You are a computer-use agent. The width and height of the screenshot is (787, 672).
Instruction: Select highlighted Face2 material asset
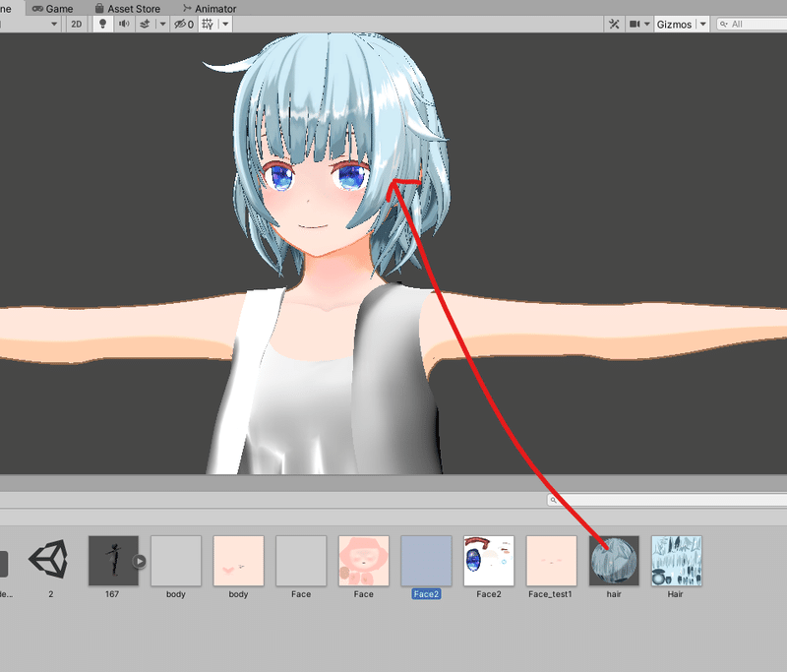pos(426,561)
